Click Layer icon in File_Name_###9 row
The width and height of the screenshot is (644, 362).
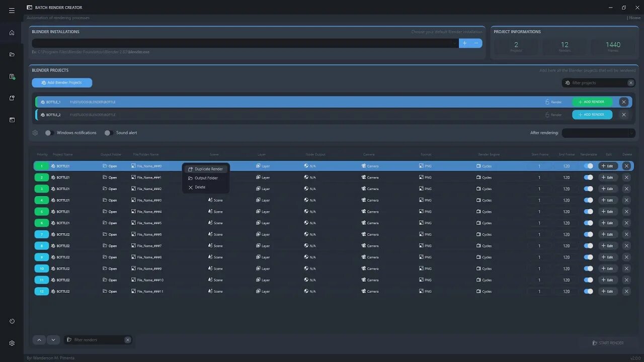258,268
